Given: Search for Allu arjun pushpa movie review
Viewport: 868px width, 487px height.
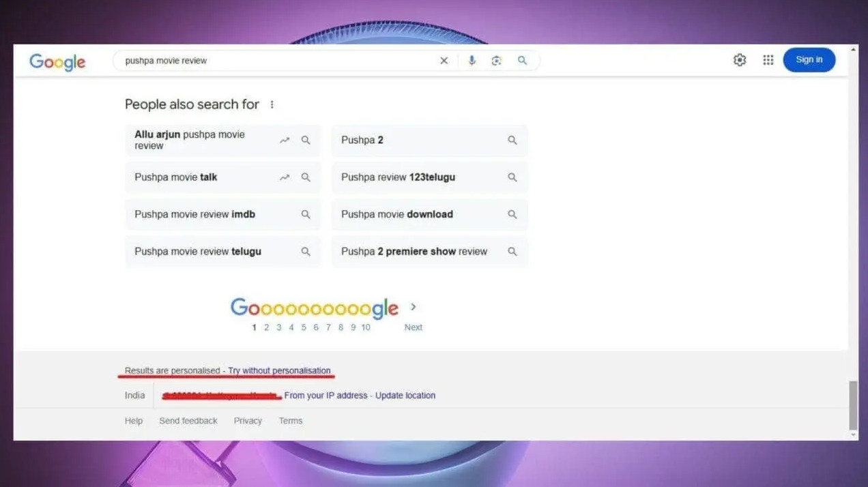Looking at the screenshot, I should tap(222, 140).
